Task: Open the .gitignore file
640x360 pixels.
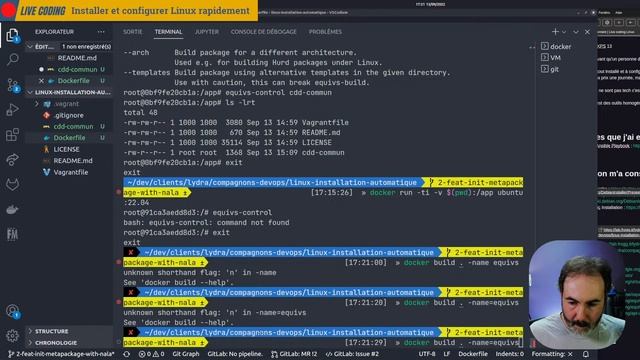Action: pyautogui.click(x=69, y=115)
